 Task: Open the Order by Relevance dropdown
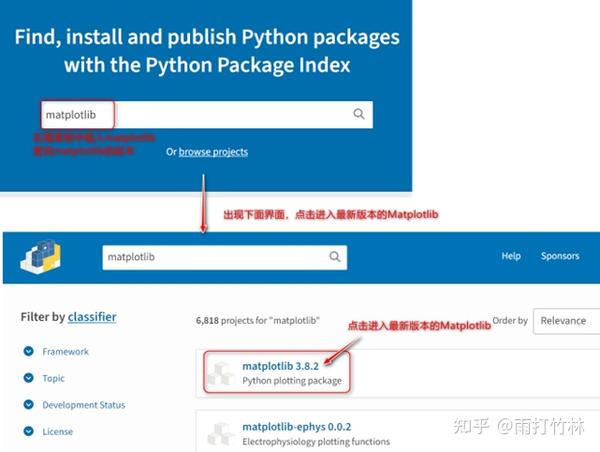[566, 321]
